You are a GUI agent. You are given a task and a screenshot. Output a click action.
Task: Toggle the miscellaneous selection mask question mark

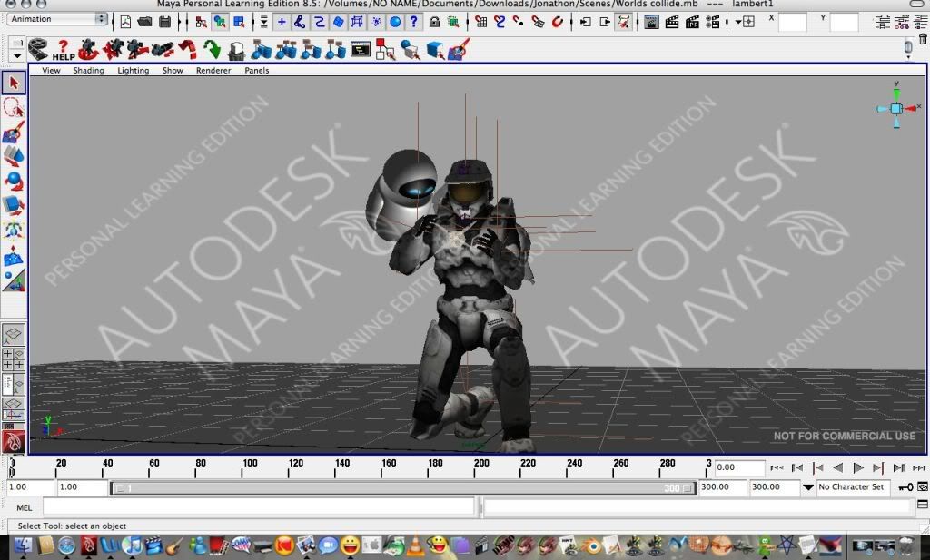pos(413,22)
